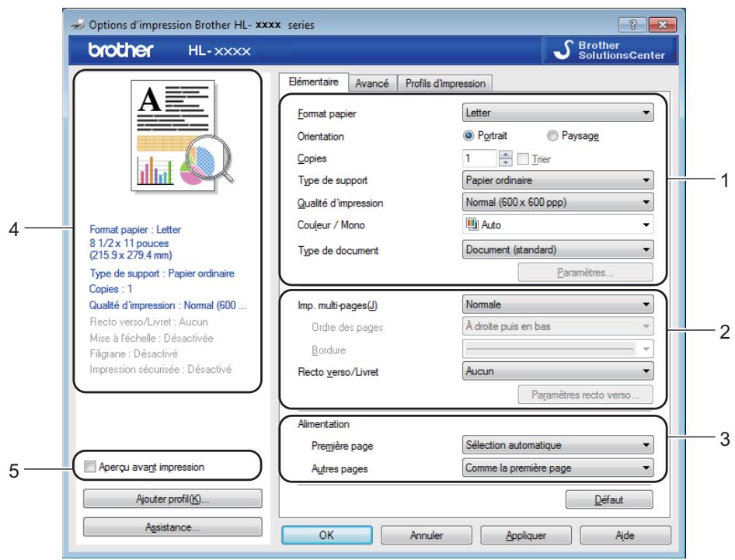The width and height of the screenshot is (735, 560).
Task: Open the Qualité d'impression dropdown
Action: click(x=557, y=202)
